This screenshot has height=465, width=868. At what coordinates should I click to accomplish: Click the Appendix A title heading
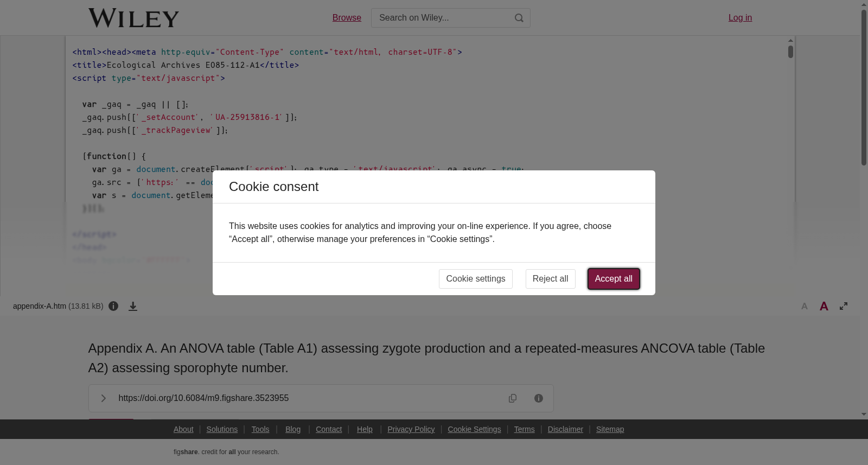[426, 358]
